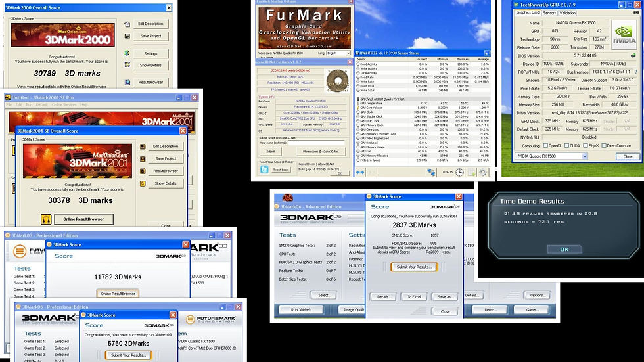Click the icon next to 3DMark2001 ResultBrowser button
This screenshot has width=644, height=362.
(143, 171)
